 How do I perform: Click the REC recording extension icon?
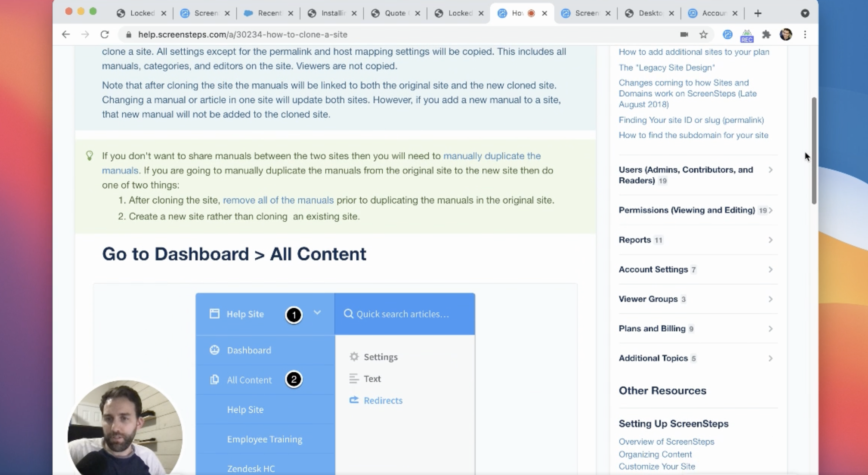[747, 36]
